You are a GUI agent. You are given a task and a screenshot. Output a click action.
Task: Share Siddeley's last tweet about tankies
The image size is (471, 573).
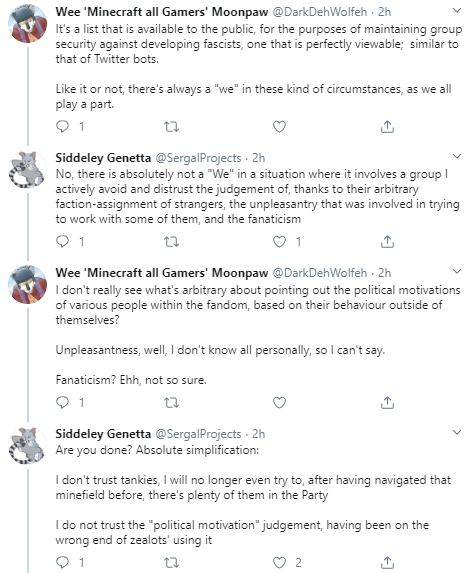[x=387, y=562]
